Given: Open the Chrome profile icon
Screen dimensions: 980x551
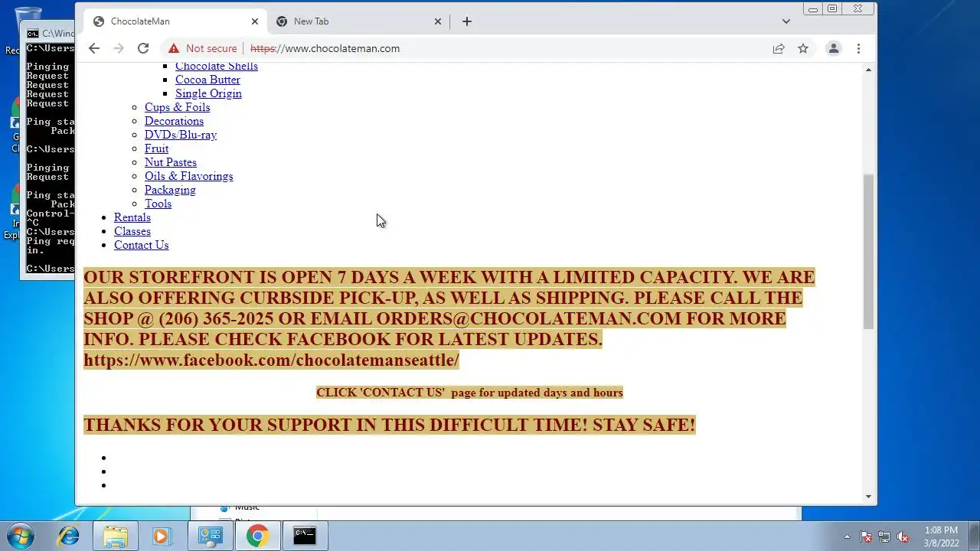Looking at the screenshot, I should pyautogui.click(x=834, y=48).
